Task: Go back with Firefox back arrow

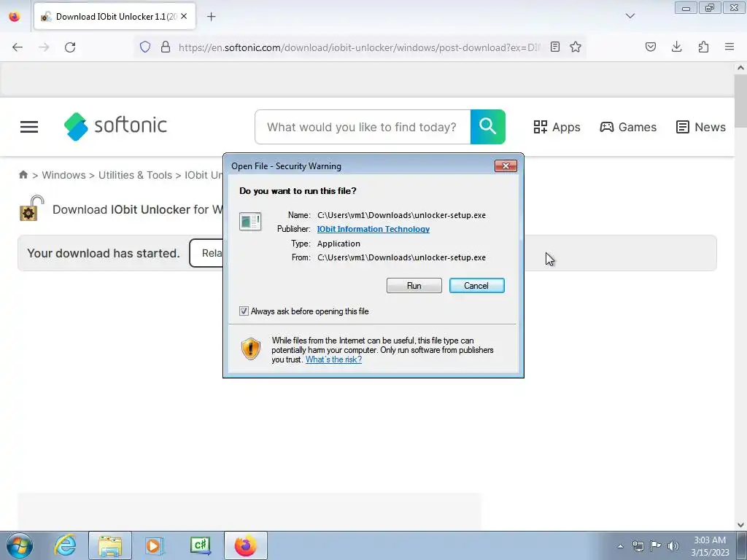Action: (x=18, y=47)
